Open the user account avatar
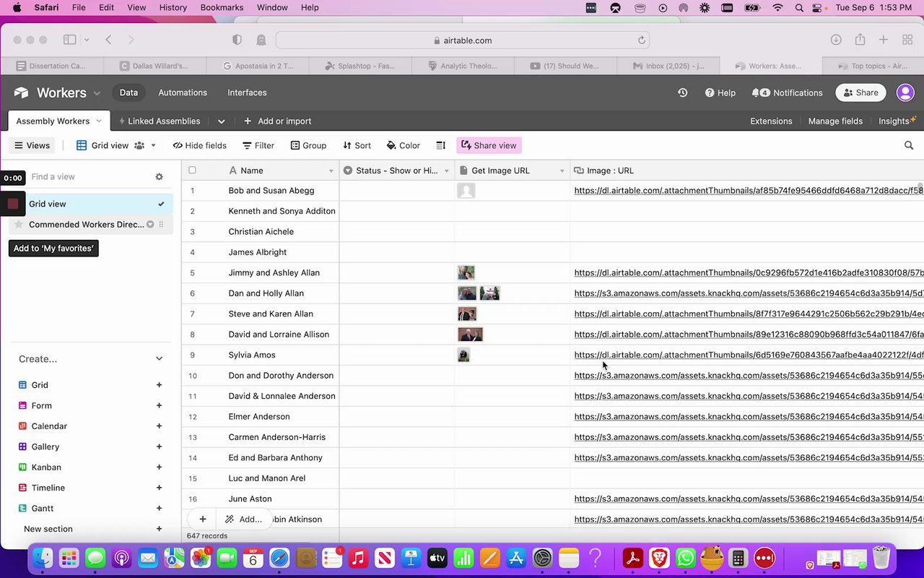This screenshot has width=924, height=578. [x=905, y=92]
